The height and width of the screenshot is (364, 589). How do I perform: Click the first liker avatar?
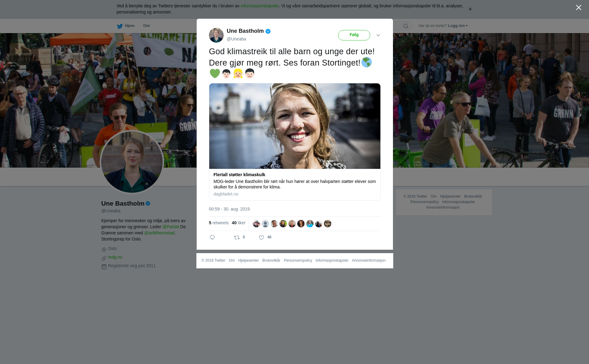pyautogui.click(x=256, y=224)
